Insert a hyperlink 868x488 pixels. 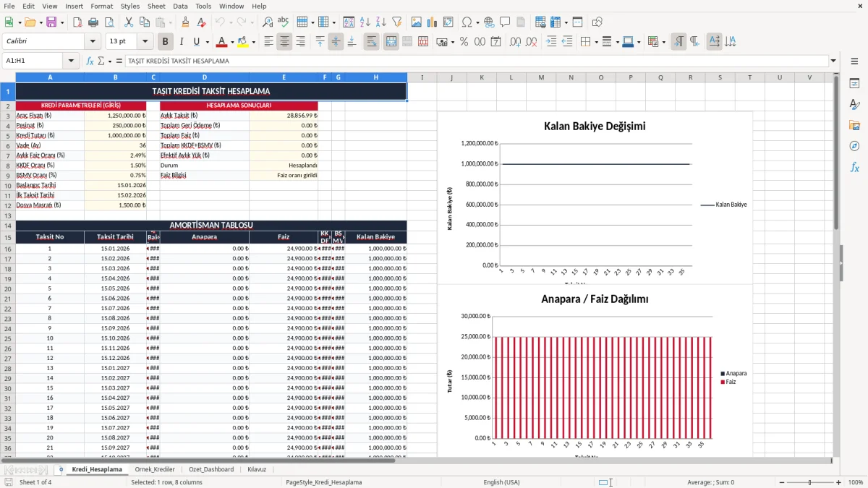tap(489, 22)
